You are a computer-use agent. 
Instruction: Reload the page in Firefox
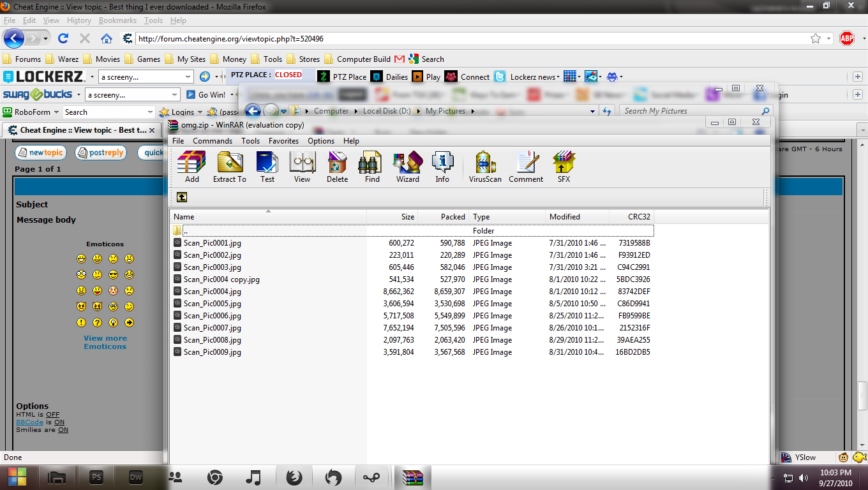(x=63, y=38)
